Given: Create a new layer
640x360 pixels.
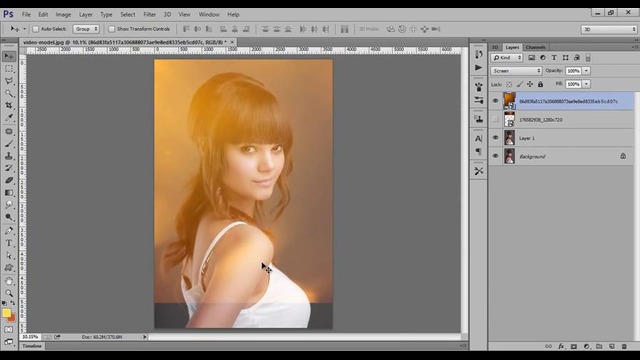Looking at the screenshot, I should coord(611,346).
